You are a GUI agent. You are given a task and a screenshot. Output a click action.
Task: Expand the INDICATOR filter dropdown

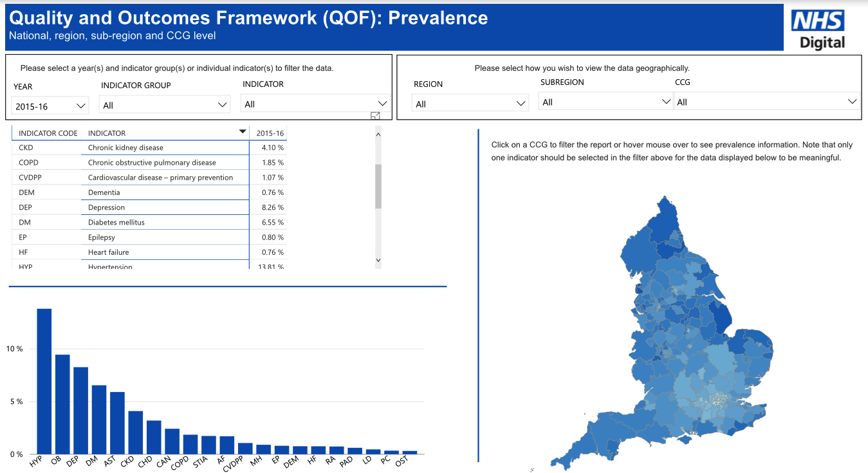(315, 103)
